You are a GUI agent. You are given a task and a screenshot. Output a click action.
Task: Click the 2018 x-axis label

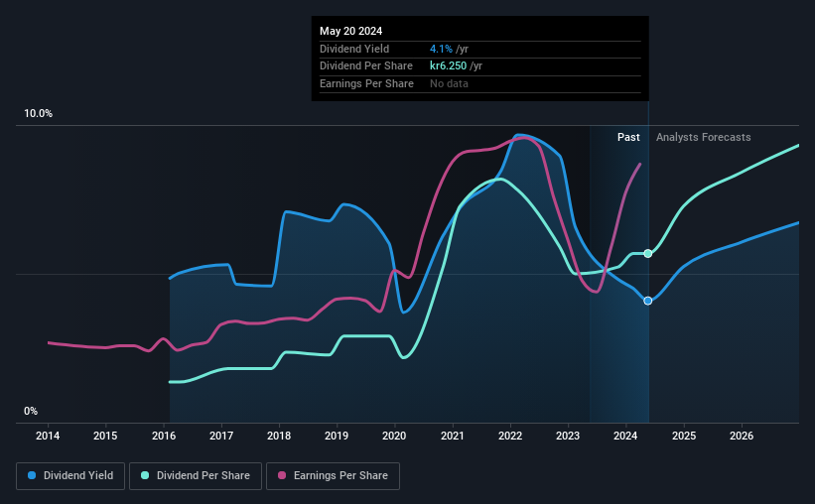279,436
